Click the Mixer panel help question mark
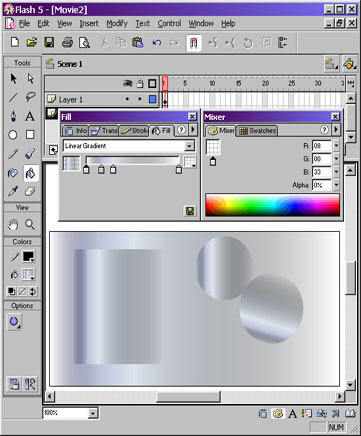The image size is (361, 436). 324,130
